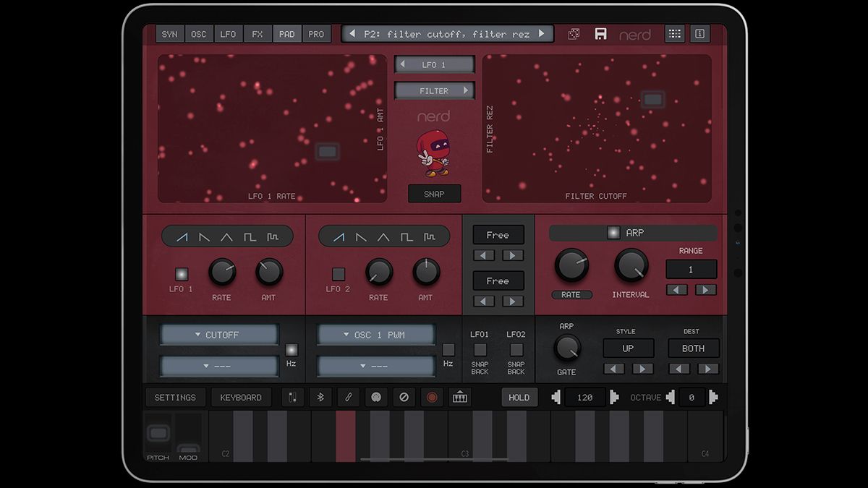Image resolution: width=868 pixels, height=488 pixels.
Task: Enable HOLD for the keyboard
Action: pos(519,397)
